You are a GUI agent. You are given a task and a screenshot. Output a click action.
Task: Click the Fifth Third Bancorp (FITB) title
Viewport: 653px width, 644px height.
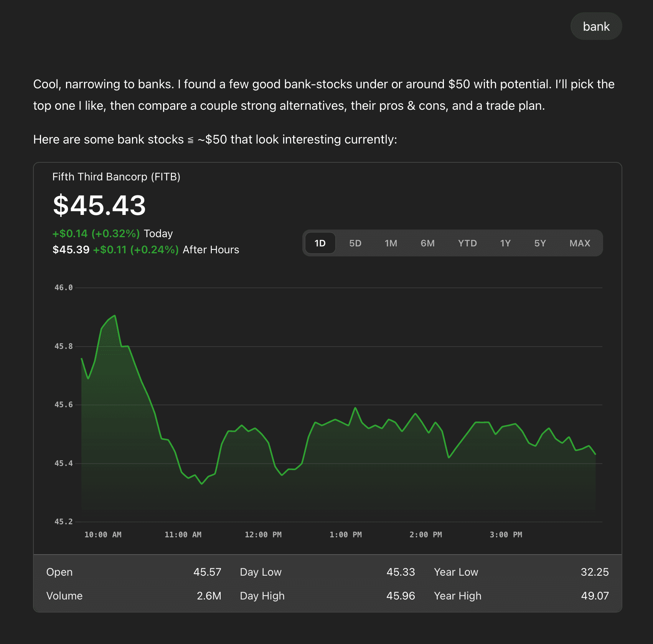[x=116, y=177]
